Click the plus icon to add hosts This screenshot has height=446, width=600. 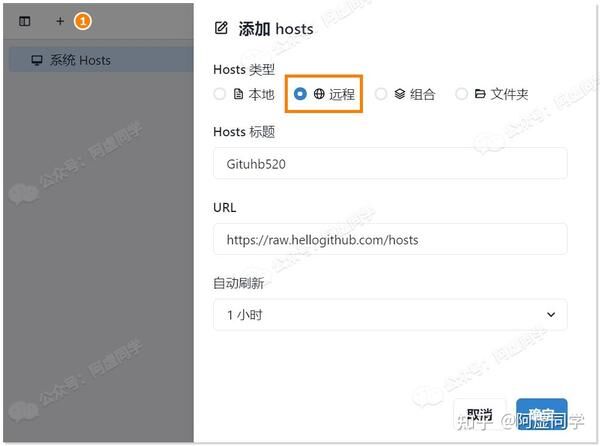coord(60,21)
